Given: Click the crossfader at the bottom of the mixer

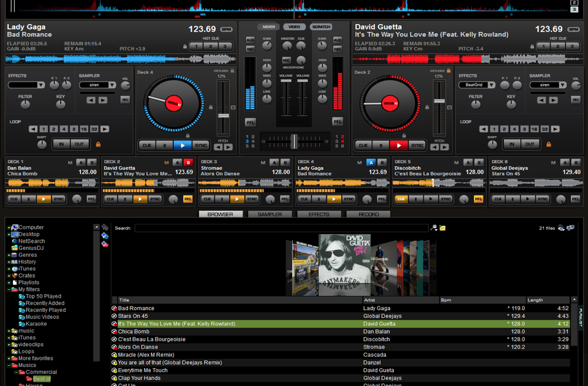Looking at the screenshot, I should pos(295,141).
